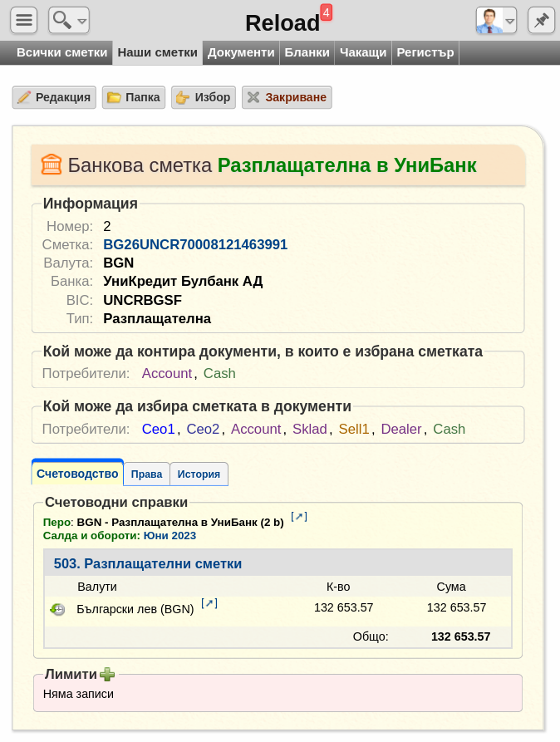Open the Юни 2023 period link
The image size is (560, 742).
pyautogui.click(x=169, y=536)
